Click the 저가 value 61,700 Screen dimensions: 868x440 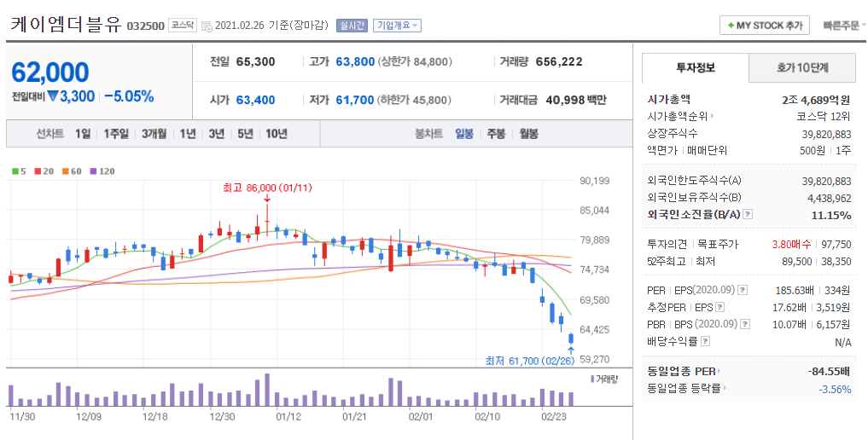355,100
